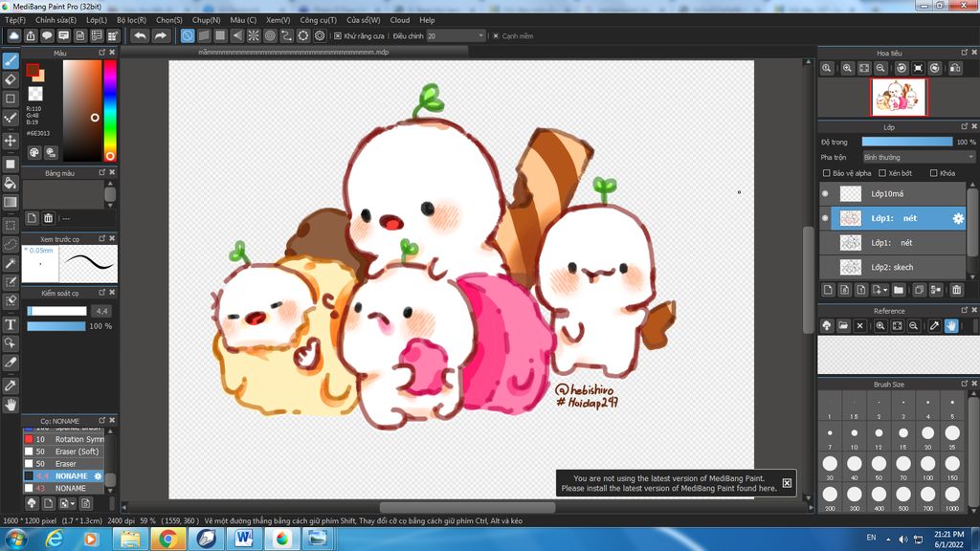Open the Tệp(F) menu
Screen dimensions: 980x551
pos(15,20)
